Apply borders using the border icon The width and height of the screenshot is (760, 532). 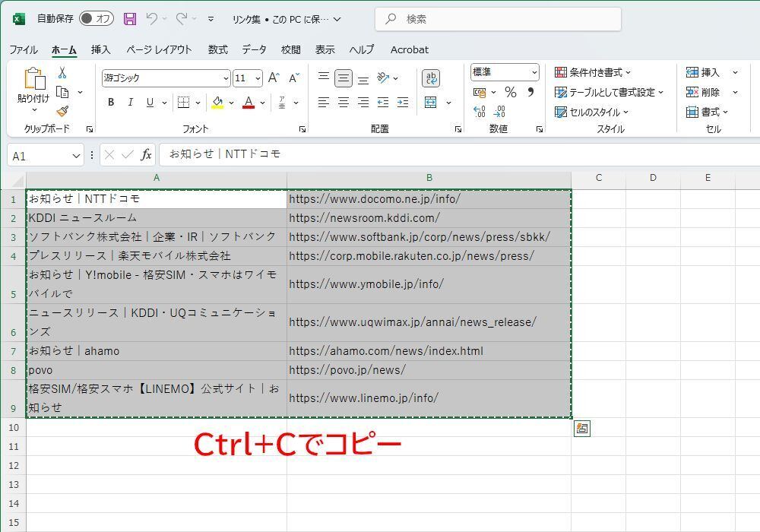click(x=183, y=103)
